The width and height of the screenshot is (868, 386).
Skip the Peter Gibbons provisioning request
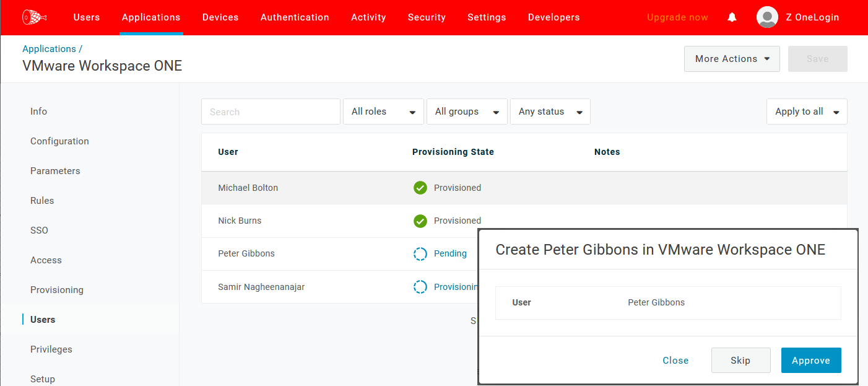(x=740, y=360)
